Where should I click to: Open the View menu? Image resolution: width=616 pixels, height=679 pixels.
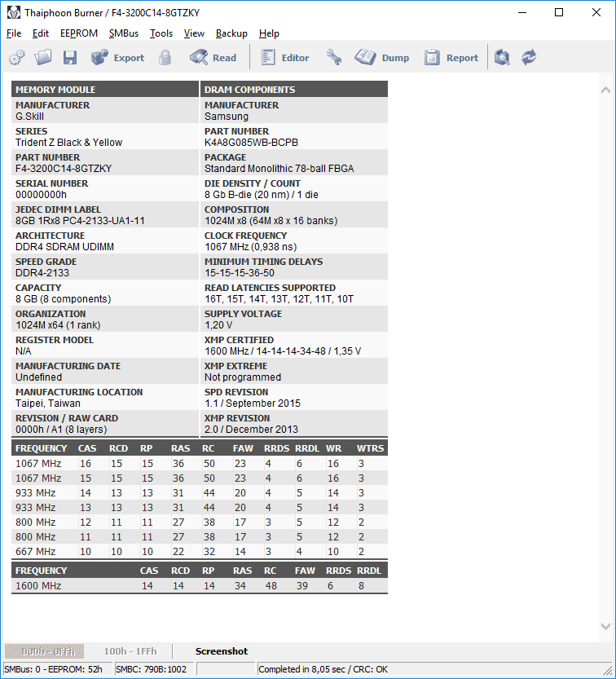[x=194, y=33]
